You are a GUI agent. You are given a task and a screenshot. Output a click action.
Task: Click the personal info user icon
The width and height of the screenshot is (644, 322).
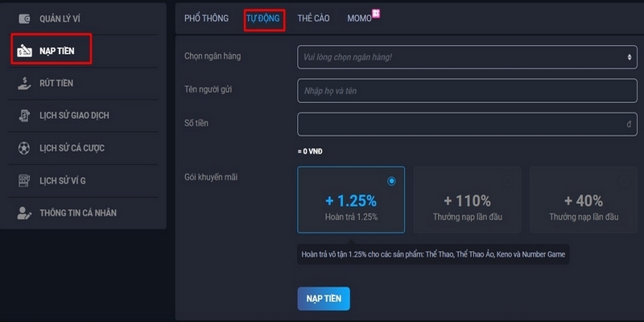point(24,213)
